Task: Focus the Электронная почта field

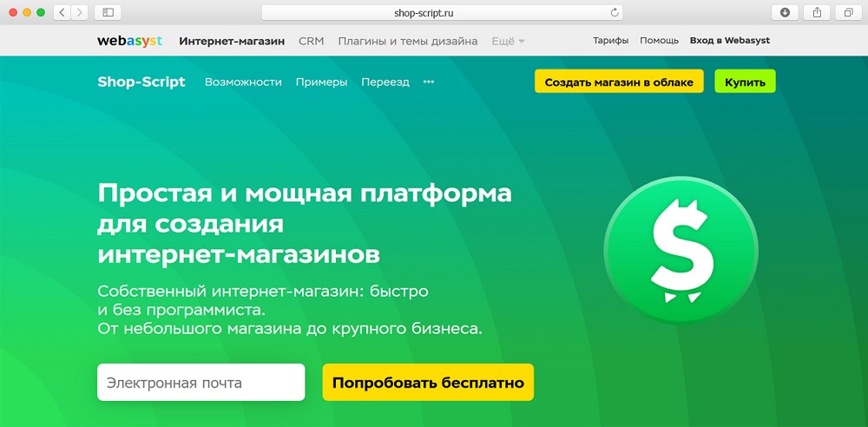Action: tap(201, 382)
